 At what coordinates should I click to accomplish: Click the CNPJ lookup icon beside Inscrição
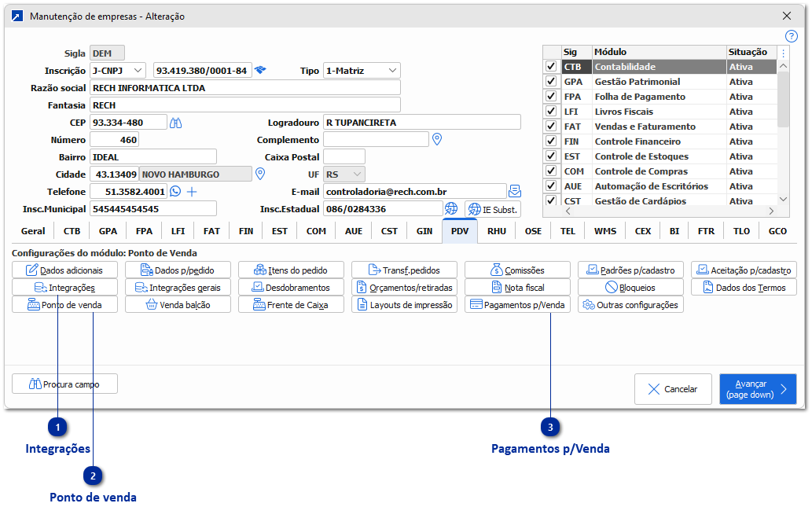click(x=260, y=71)
